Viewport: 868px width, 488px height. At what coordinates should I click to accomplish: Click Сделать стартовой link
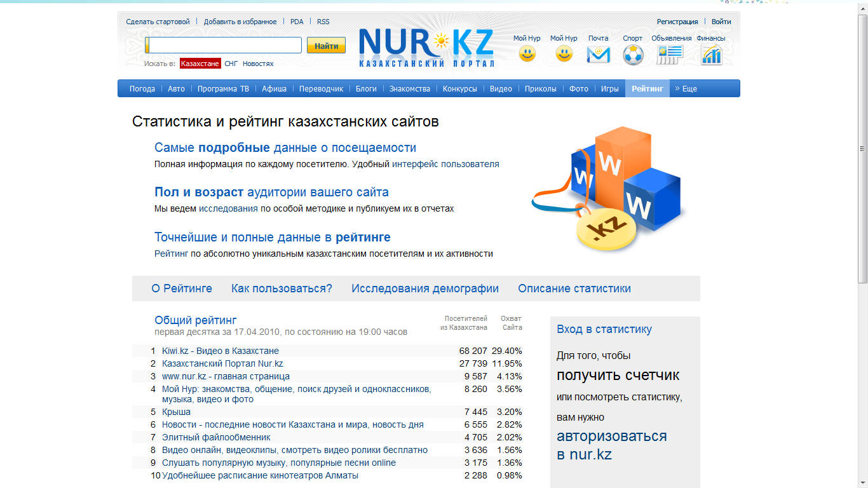(158, 22)
